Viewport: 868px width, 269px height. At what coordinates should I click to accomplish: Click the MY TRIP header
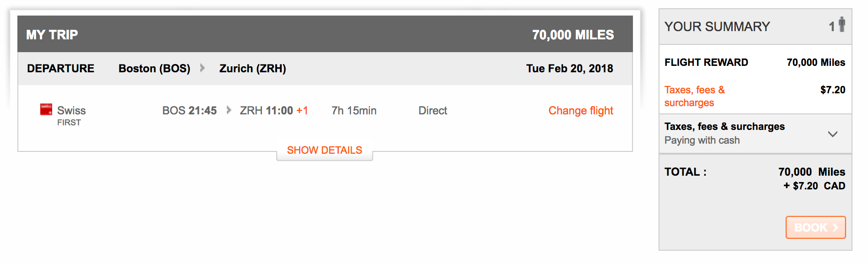pyautogui.click(x=52, y=35)
